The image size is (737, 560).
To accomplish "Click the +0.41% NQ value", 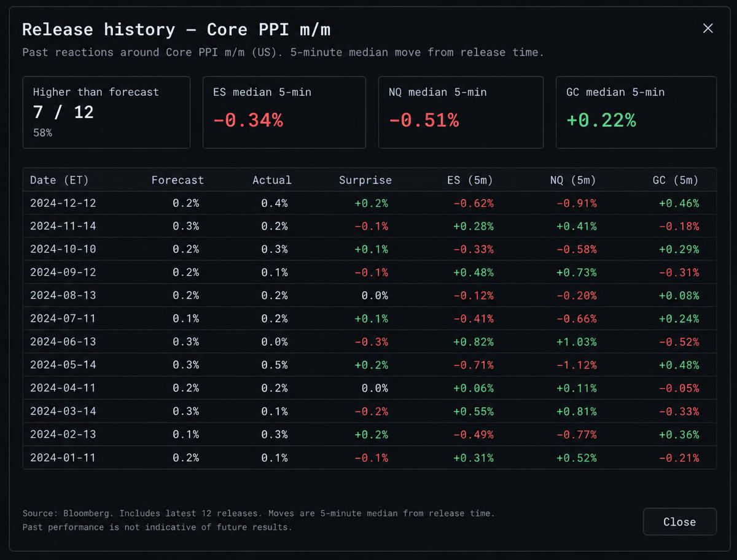I will pyautogui.click(x=576, y=226).
